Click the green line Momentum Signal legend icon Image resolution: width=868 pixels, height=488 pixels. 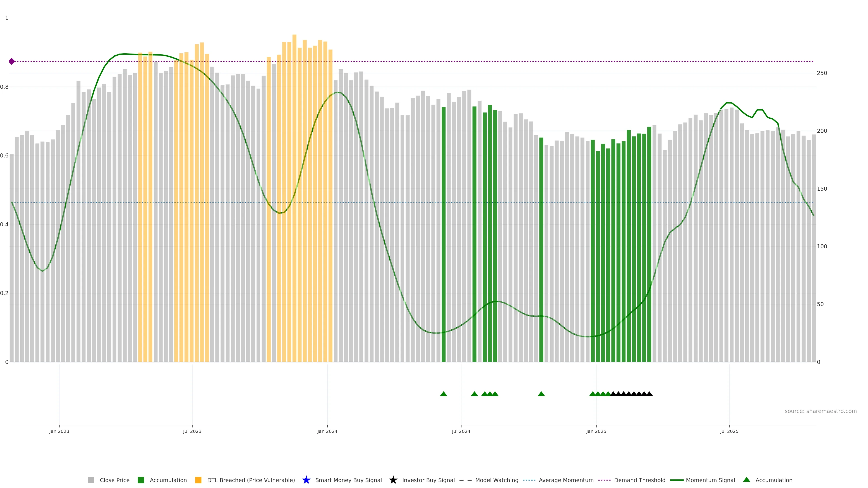point(677,480)
